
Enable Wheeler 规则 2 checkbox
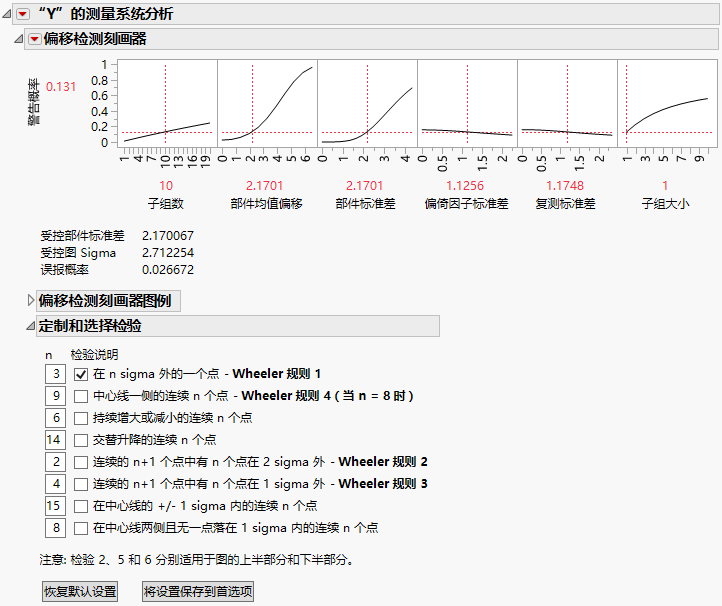(x=81, y=462)
